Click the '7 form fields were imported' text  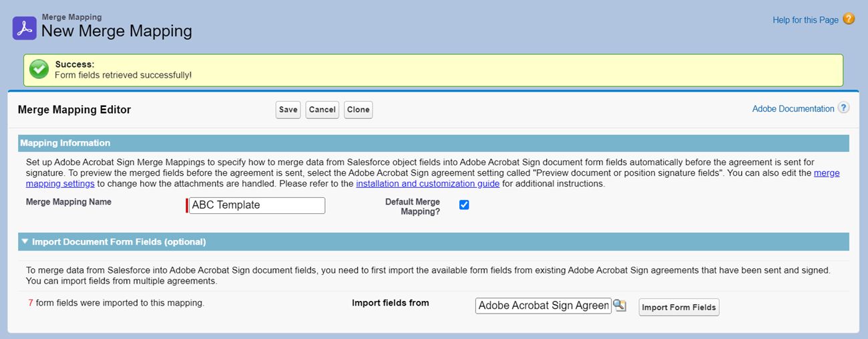point(116,303)
